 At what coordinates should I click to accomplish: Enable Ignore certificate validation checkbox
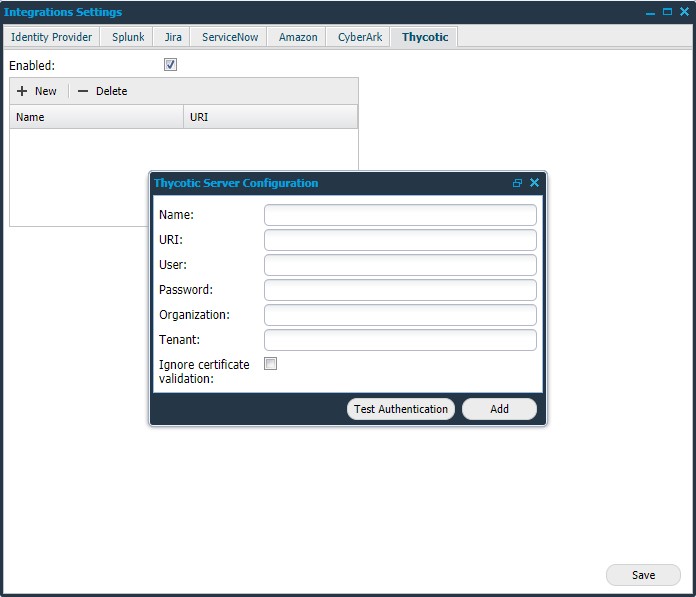click(270, 364)
